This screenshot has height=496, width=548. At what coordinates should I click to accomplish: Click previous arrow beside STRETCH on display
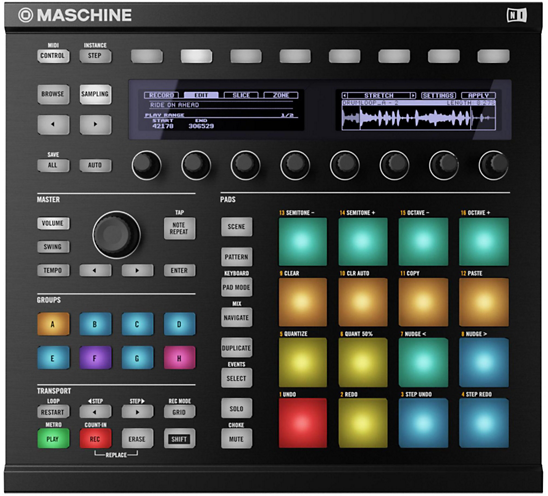tap(345, 95)
